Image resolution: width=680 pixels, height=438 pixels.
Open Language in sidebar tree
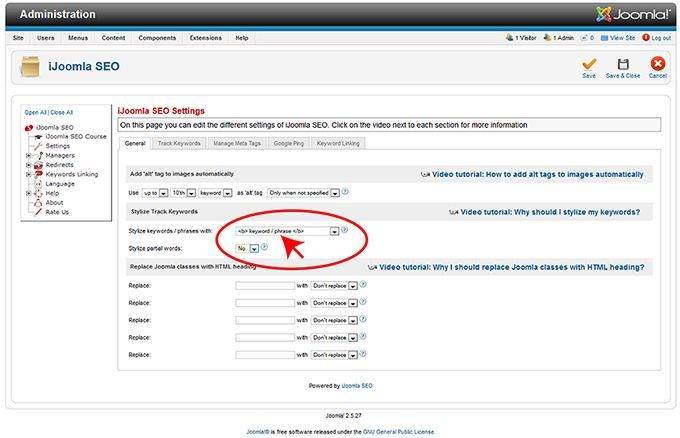point(60,184)
